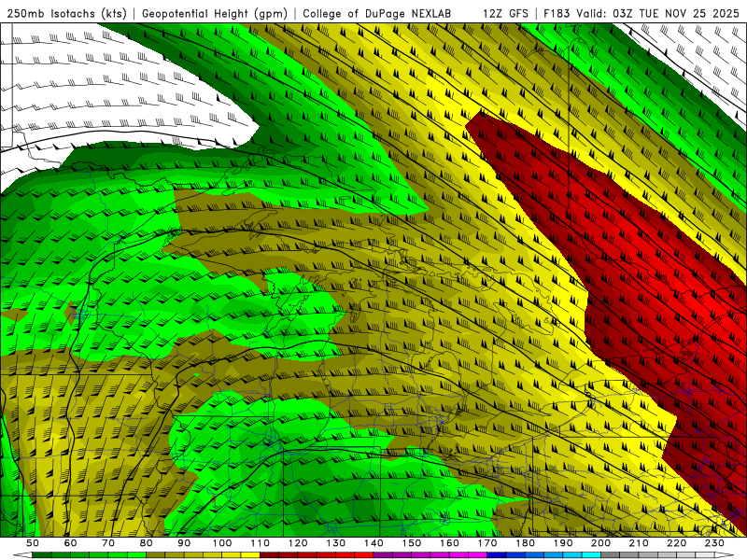Click the 'College of DuPage NEXLAB' header text
This screenshot has width=747, height=560.
tap(376, 13)
